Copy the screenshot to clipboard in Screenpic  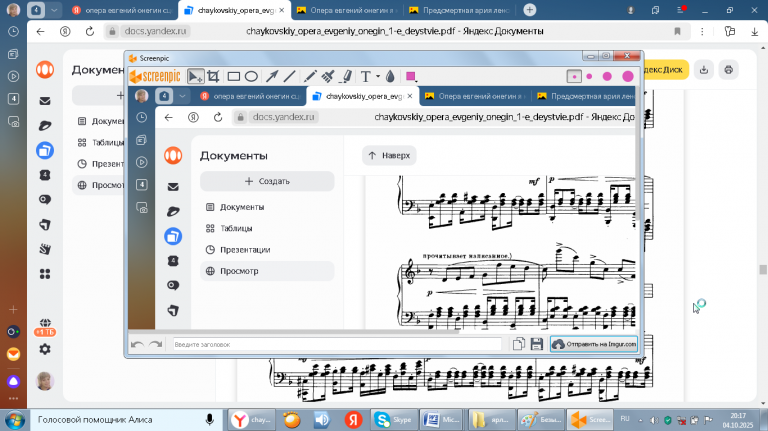(x=519, y=344)
